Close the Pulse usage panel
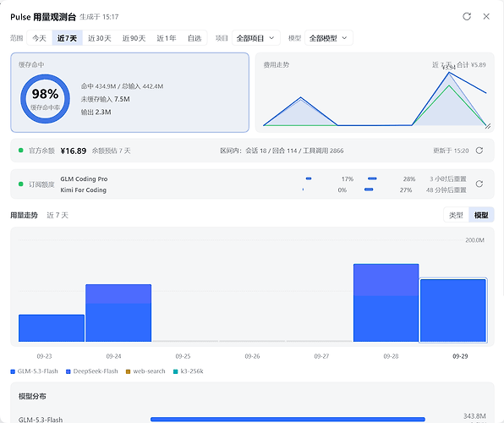504x423 pixels. tap(486, 16)
